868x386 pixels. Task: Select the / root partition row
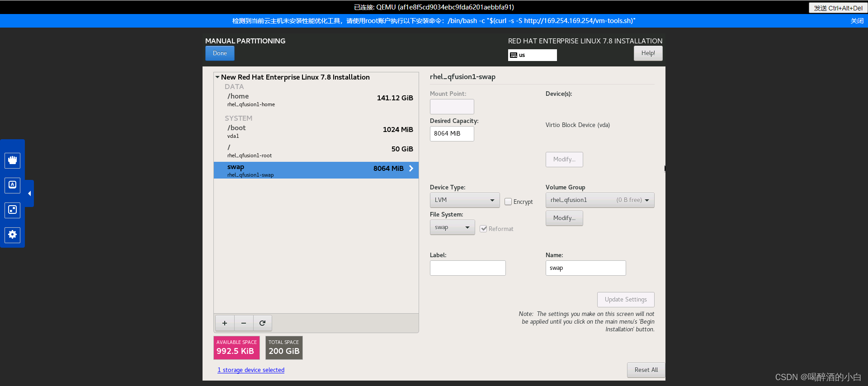click(x=316, y=151)
